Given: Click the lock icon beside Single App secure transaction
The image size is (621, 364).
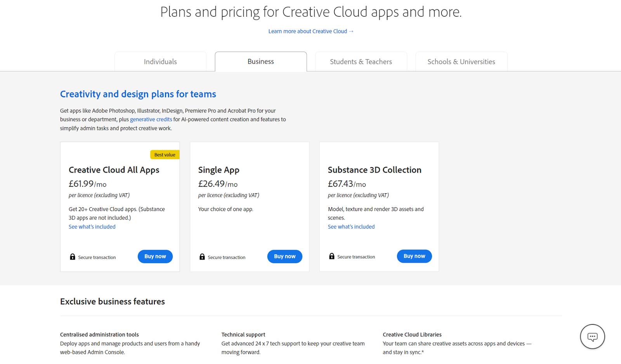Looking at the screenshot, I should [x=202, y=257].
